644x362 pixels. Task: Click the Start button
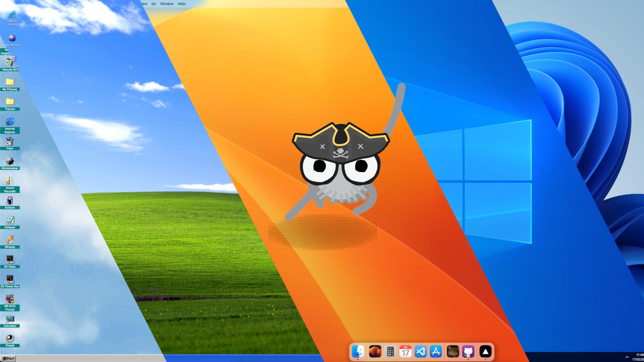pyautogui.click(x=8, y=358)
